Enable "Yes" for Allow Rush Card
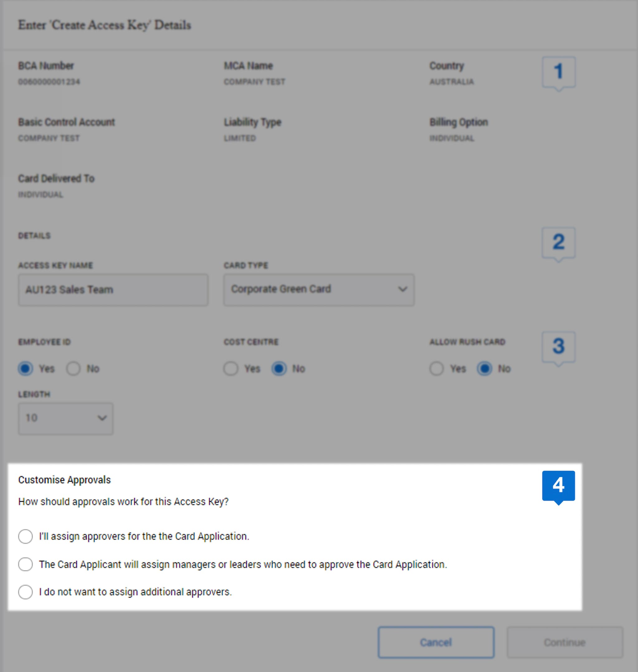638x672 pixels. 437,368
